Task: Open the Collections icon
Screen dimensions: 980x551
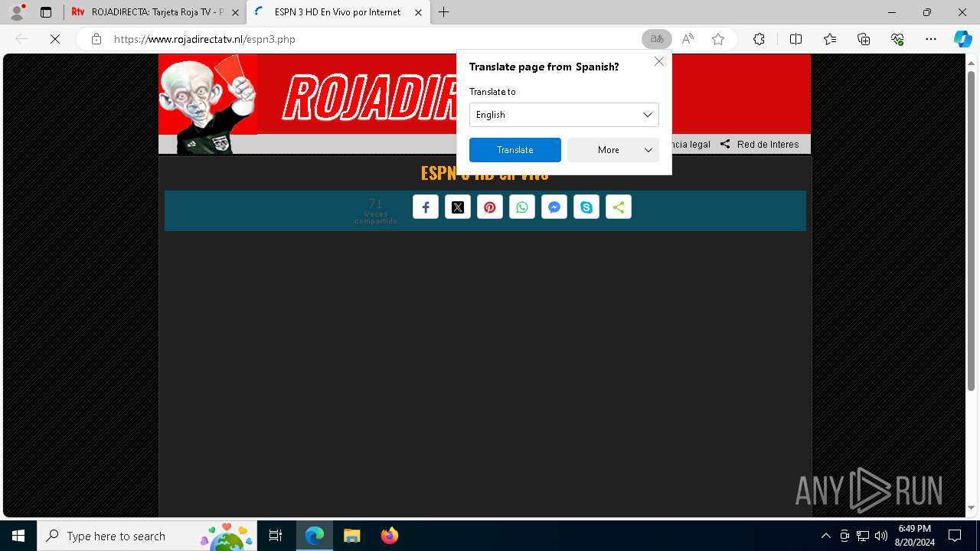Action: [x=864, y=39]
